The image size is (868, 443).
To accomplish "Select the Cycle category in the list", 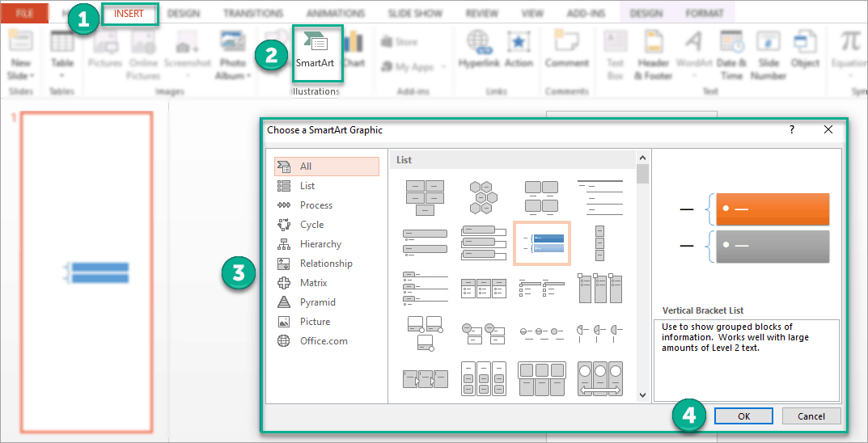I will click(327, 225).
